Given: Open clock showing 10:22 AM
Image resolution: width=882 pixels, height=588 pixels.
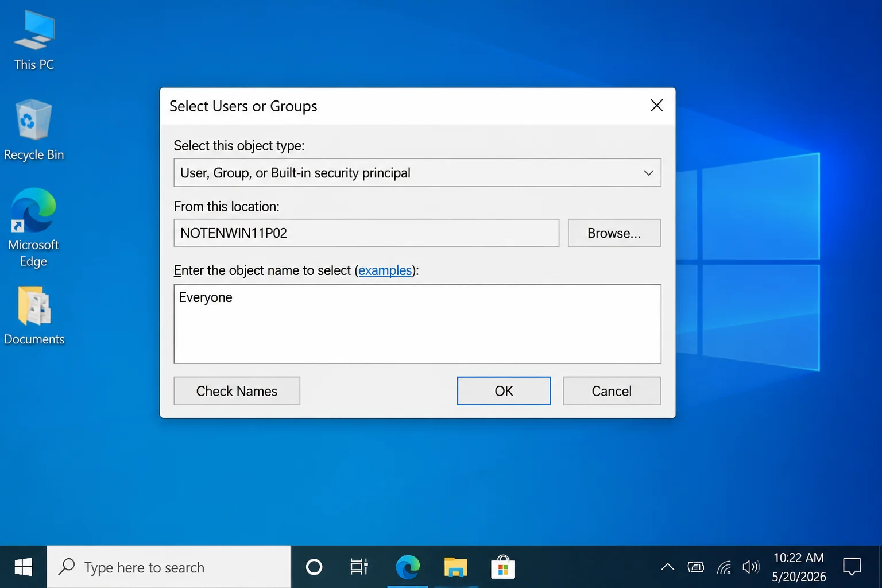Looking at the screenshot, I should (798, 567).
